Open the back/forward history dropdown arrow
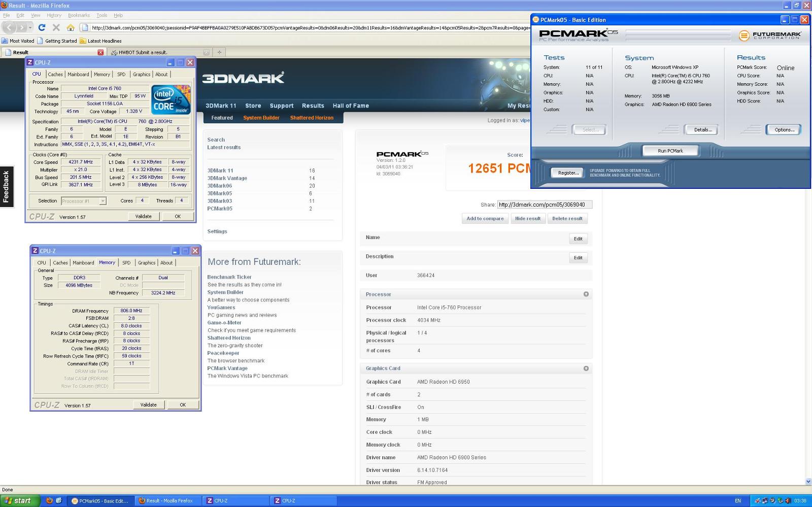This screenshot has width=812, height=507. [x=30, y=27]
